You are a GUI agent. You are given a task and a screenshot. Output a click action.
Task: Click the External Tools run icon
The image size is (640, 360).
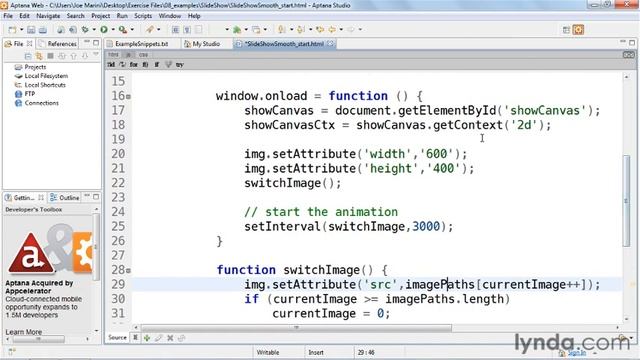(x=122, y=29)
